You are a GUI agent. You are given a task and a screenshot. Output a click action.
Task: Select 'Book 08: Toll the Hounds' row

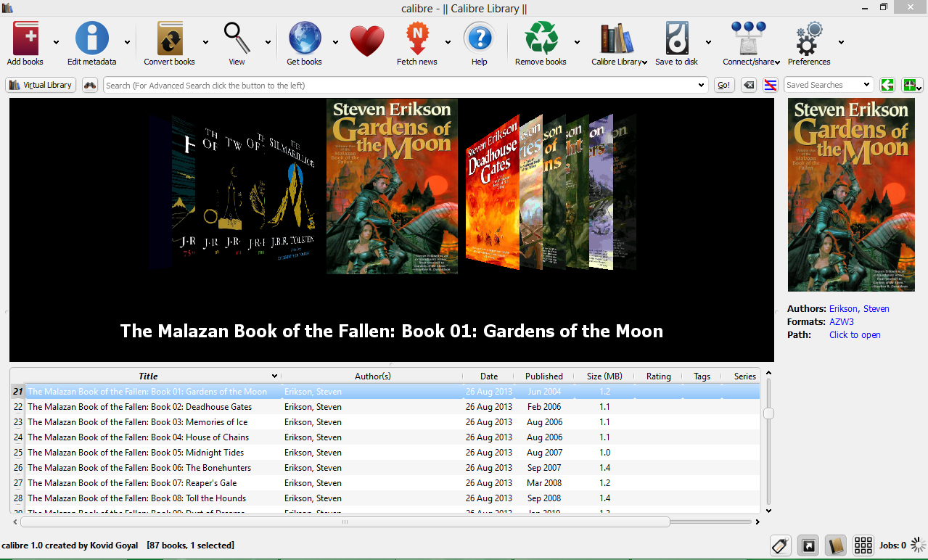pos(393,498)
